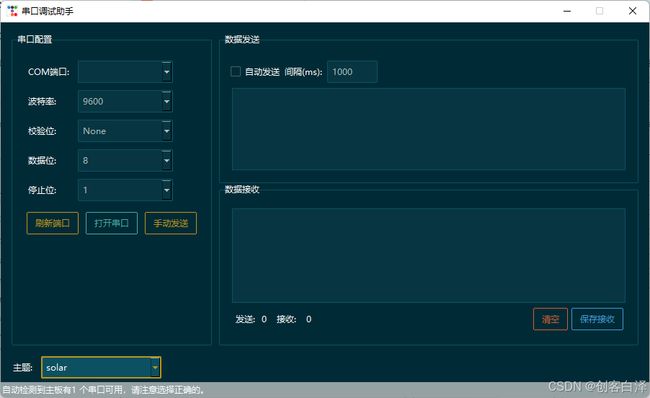The height and width of the screenshot is (398, 650).
Task: Click the 串口配置 group title
Action: [35, 39]
